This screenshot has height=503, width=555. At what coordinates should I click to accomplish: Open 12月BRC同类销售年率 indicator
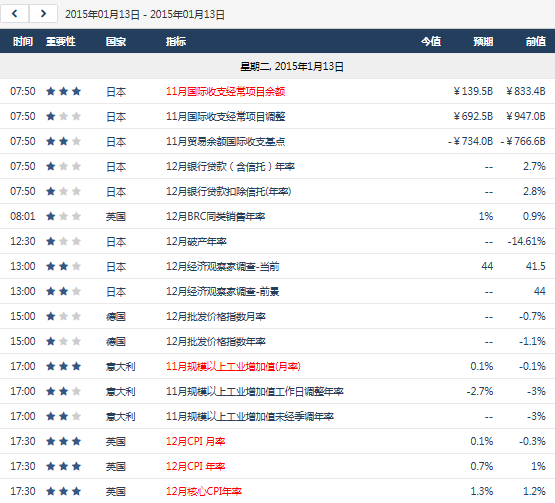tap(216, 216)
